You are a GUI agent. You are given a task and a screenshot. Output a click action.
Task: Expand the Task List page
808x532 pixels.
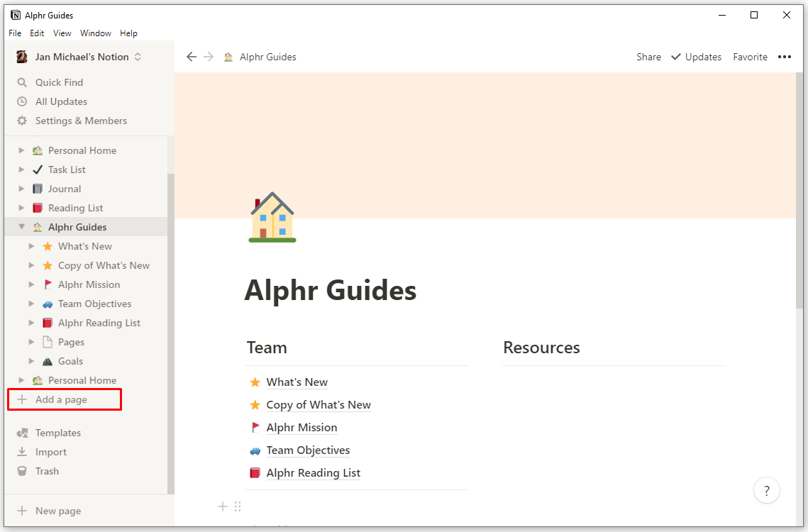21,170
